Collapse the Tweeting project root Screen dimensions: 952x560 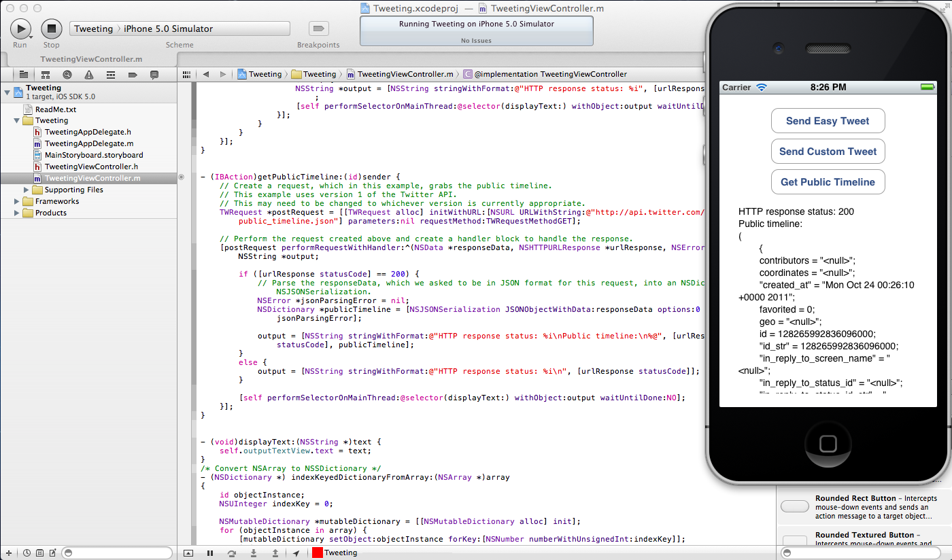[7, 92]
